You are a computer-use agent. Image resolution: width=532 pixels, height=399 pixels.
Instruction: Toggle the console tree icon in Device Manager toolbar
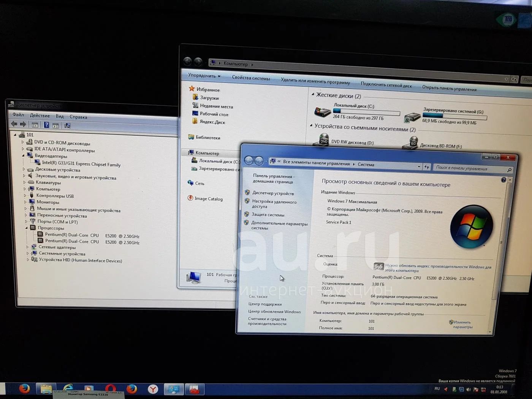[x=35, y=125]
